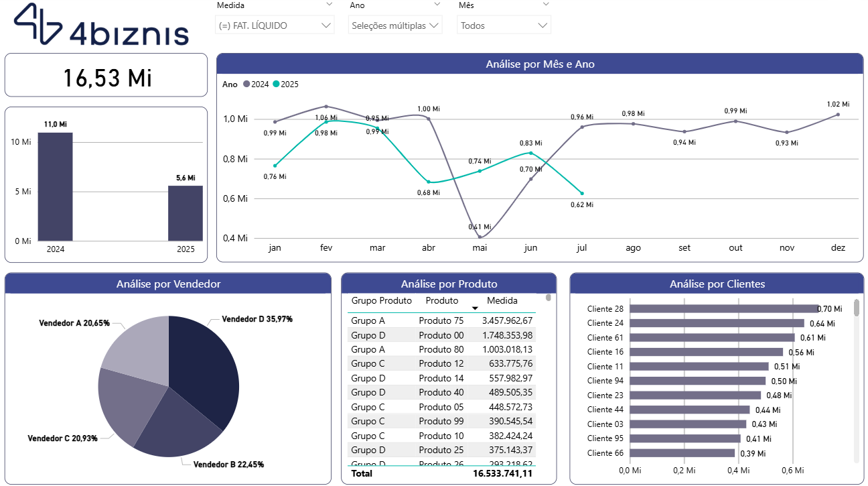Viewport: 868px width, 486px height.
Task: Click the Análise por Clientes scrollbar
Action: pyautogui.click(x=857, y=308)
